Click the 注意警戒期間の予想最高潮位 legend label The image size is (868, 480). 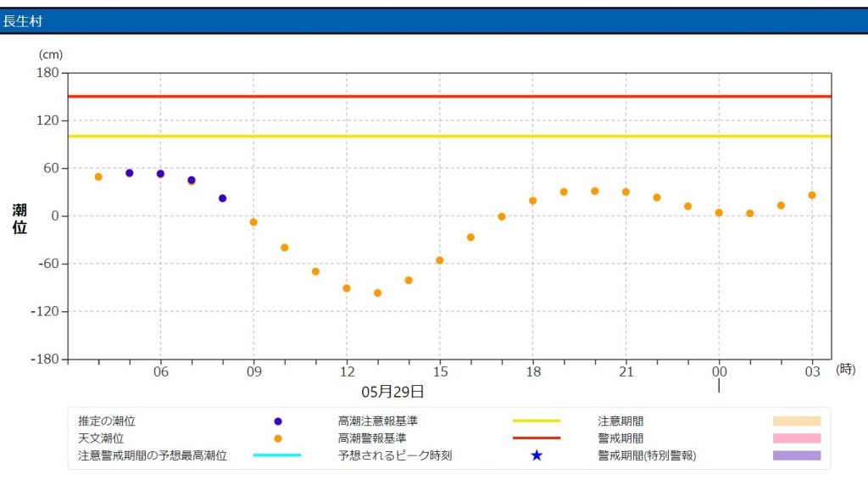point(153,455)
